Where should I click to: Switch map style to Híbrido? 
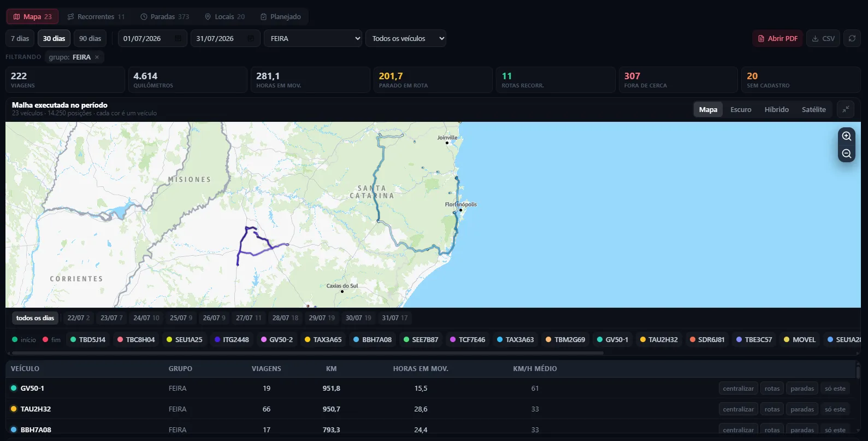click(776, 109)
